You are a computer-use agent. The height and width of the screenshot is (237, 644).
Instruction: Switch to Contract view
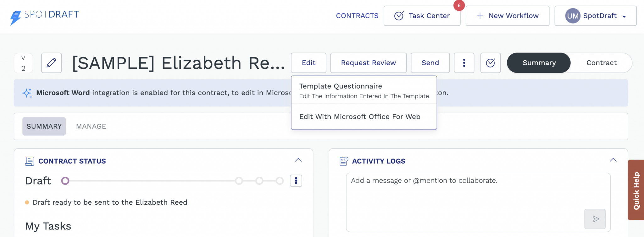coord(601,63)
